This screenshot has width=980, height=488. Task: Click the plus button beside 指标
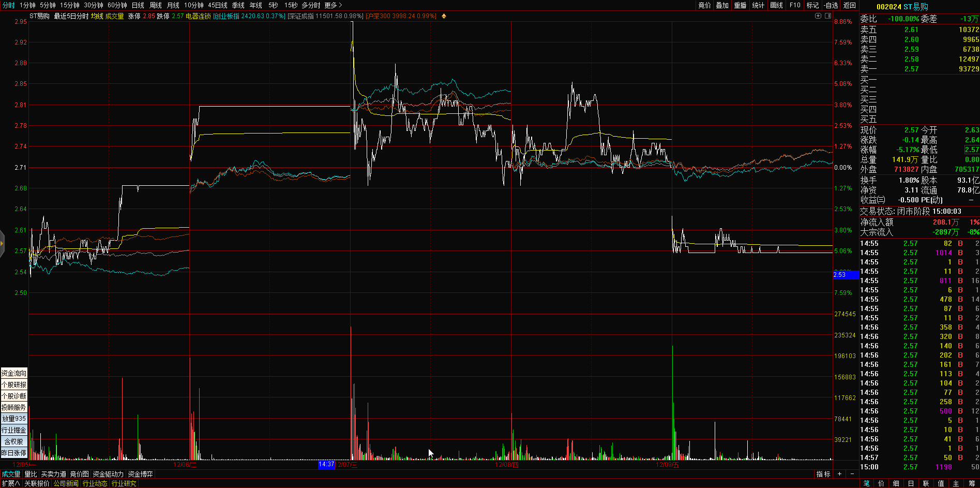pyautogui.click(x=839, y=474)
